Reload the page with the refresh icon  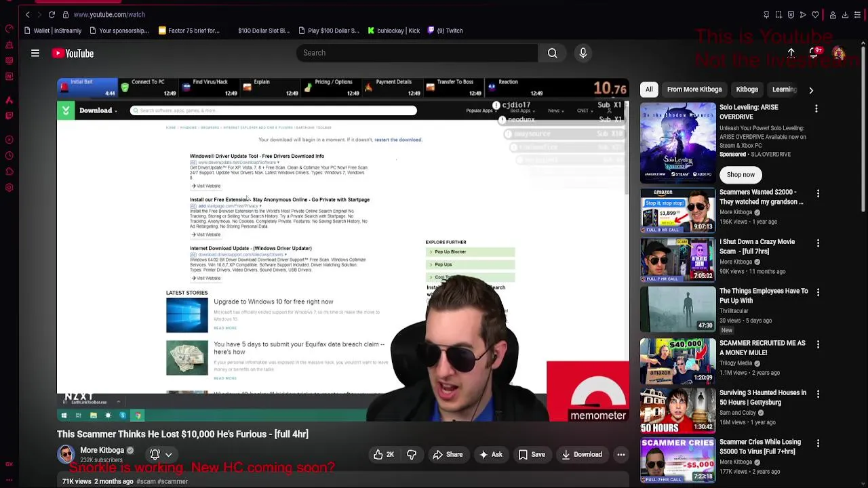click(x=52, y=14)
